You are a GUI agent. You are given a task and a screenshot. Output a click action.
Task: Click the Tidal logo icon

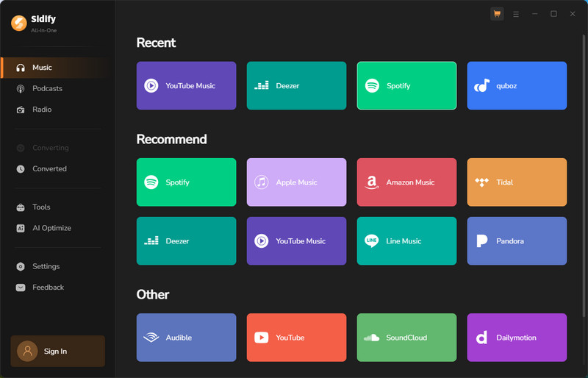tap(482, 182)
